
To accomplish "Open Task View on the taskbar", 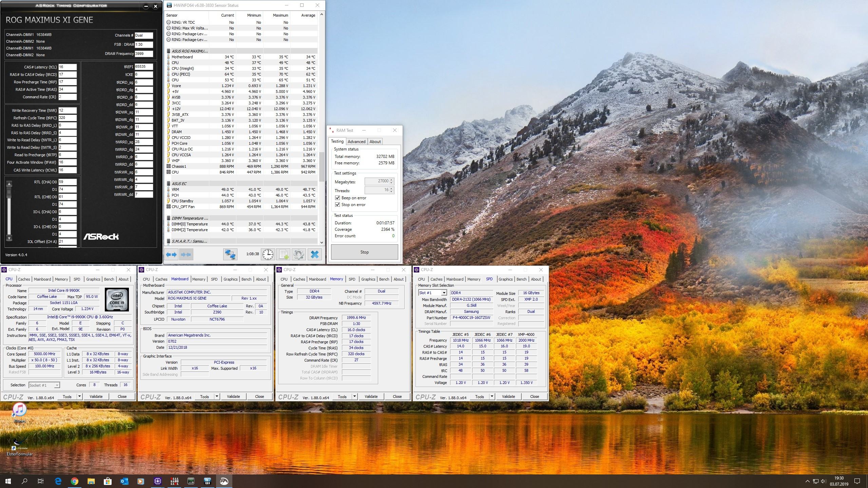I will [41, 481].
